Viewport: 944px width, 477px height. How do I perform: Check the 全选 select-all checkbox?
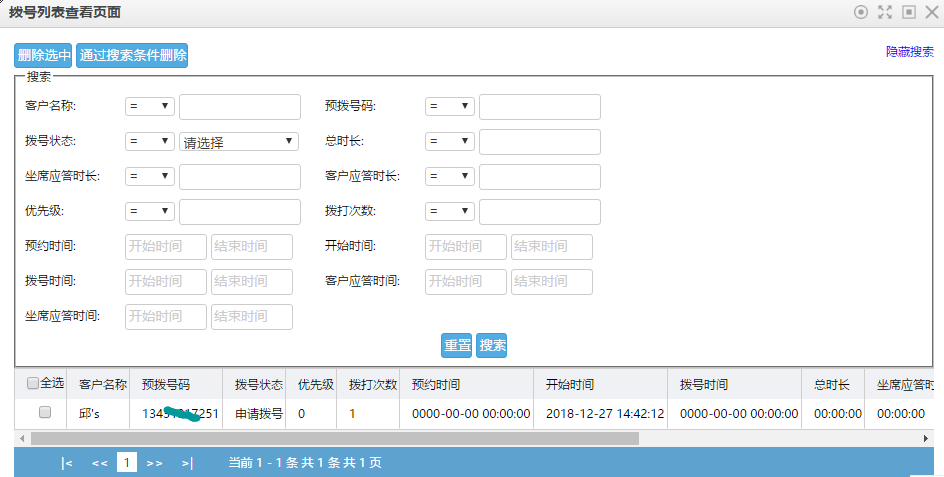pyautogui.click(x=33, y=383)
